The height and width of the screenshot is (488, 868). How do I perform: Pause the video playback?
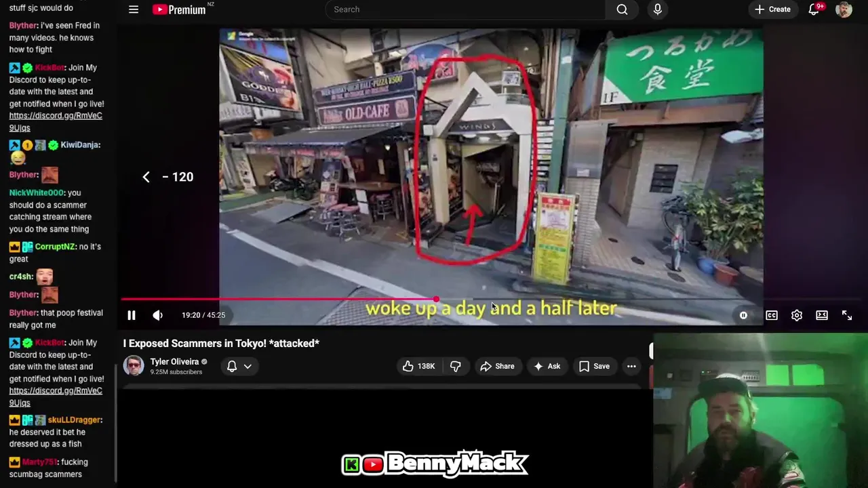click(132, 315)
